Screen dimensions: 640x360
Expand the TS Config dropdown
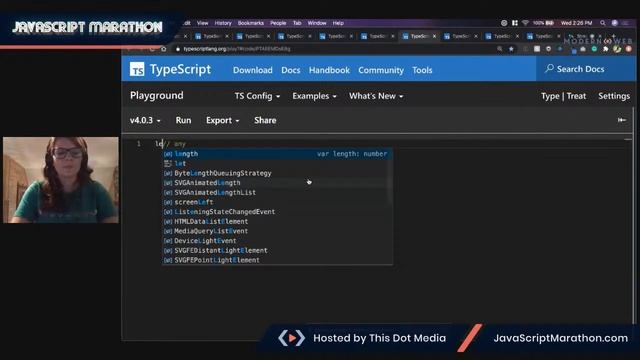coord(257,96)
